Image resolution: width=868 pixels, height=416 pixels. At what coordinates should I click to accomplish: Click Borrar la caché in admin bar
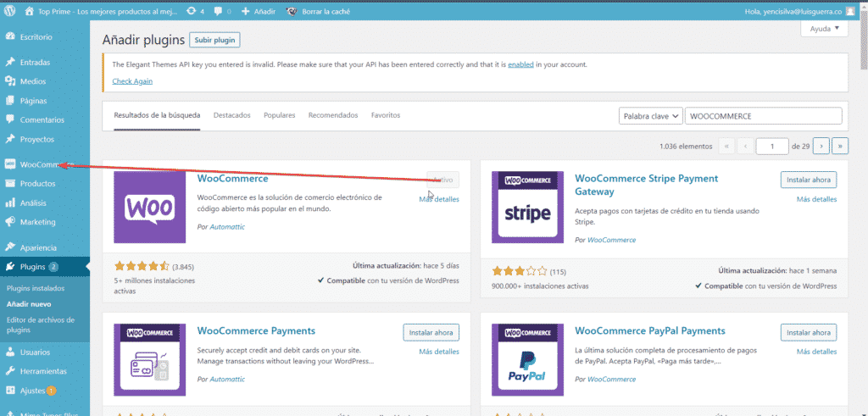(x=320, y=11)
